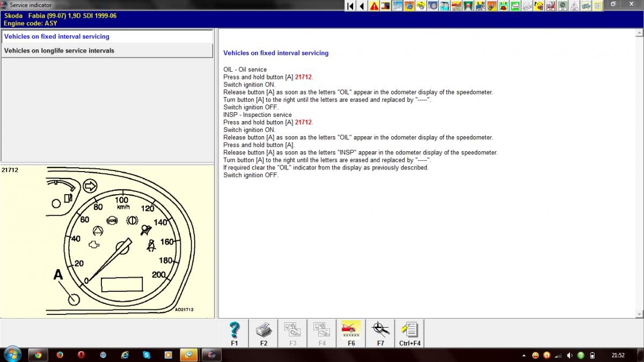Screen dimensions: 644x362
Task: Open the Windows Start button
Action: coord(12,354)
